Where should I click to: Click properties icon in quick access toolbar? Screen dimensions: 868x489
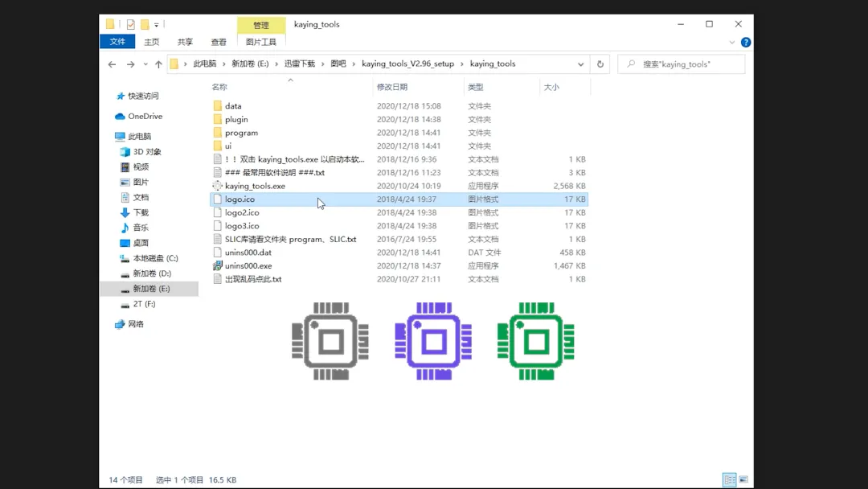tap(131, 24)
